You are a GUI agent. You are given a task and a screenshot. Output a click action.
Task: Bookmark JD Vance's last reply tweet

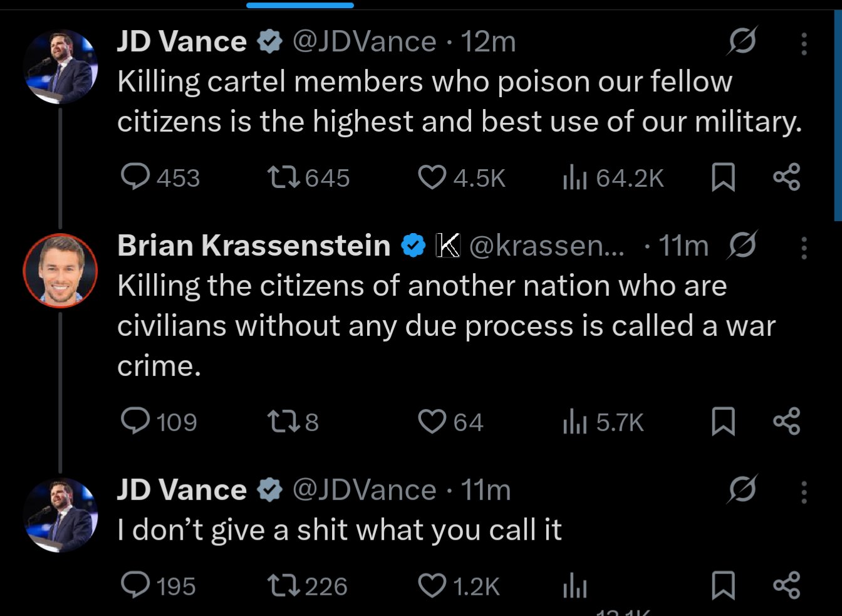(723, 586)
